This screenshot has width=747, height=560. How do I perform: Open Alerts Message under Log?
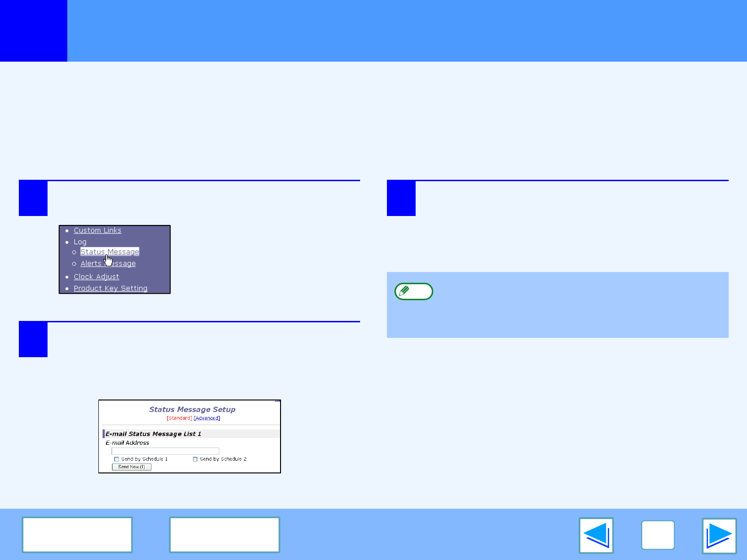(x=108, y=264)
